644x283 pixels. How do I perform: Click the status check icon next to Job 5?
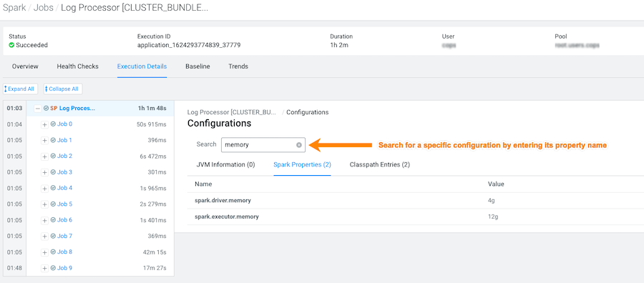pos(53,204)
